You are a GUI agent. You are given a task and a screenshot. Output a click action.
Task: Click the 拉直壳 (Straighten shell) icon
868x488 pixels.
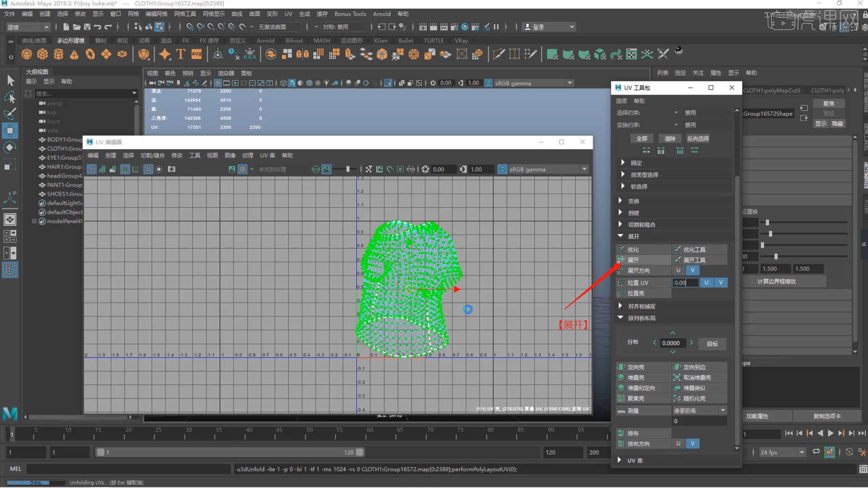tap(621, 293)
